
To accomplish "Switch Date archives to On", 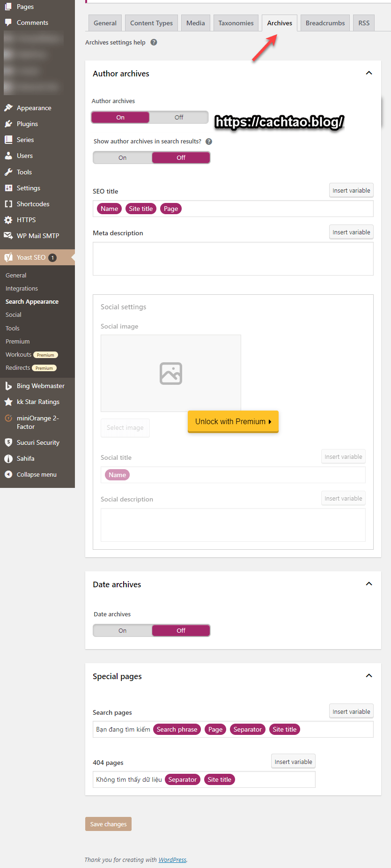I will click(x=122, y=630).
